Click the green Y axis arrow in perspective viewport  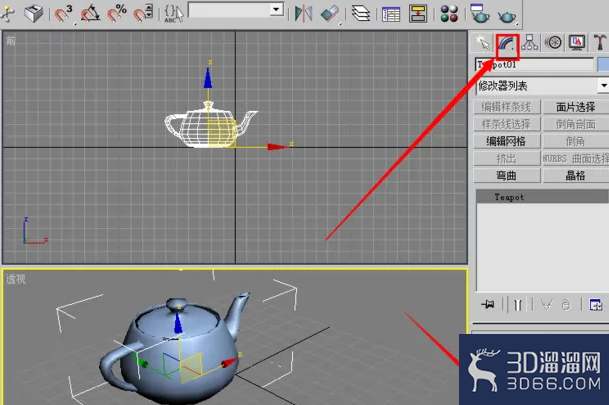(142, 364)
